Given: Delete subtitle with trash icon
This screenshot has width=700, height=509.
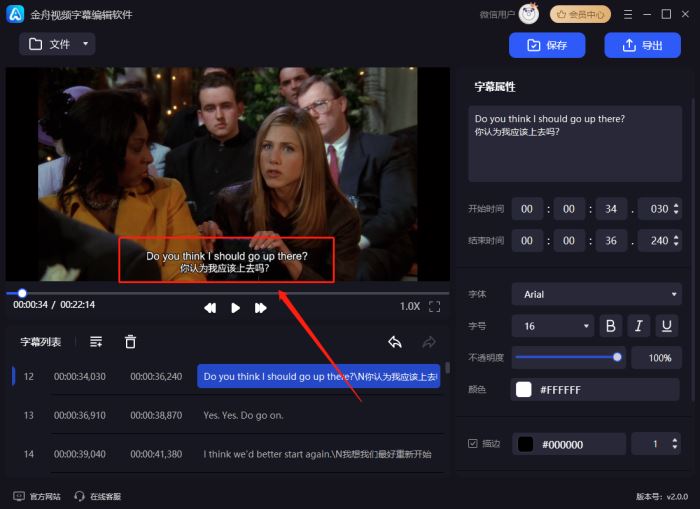Looking at the screenshot, I should [x=130, y=342].
